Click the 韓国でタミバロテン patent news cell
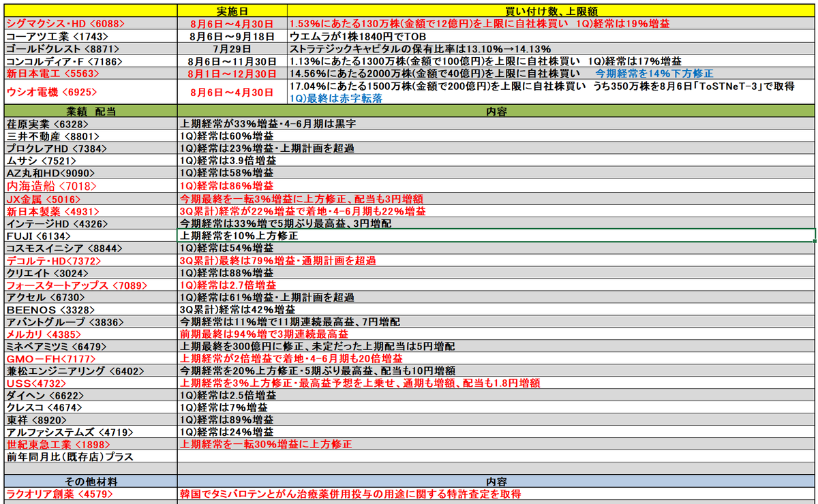The height and width of the screenshot is (504, 818). (x=496, y=494)
